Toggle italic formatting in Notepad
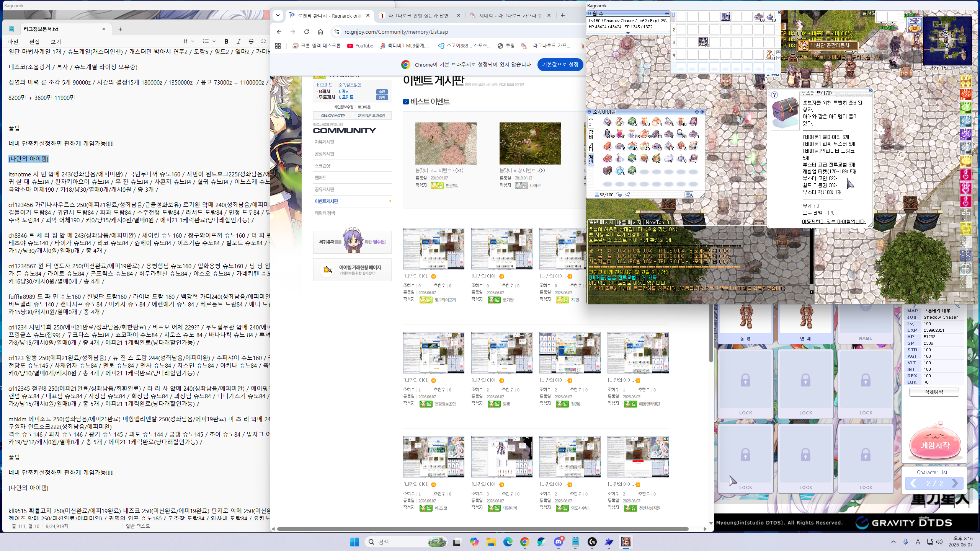Image resolution: width=980 pixels, height=551 pixels. (238, 41)
